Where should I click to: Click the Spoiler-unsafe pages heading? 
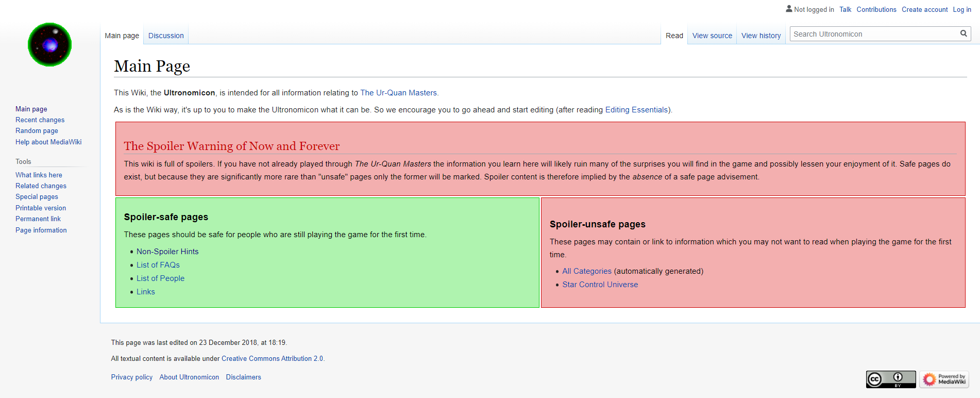(x=598, y=224)
